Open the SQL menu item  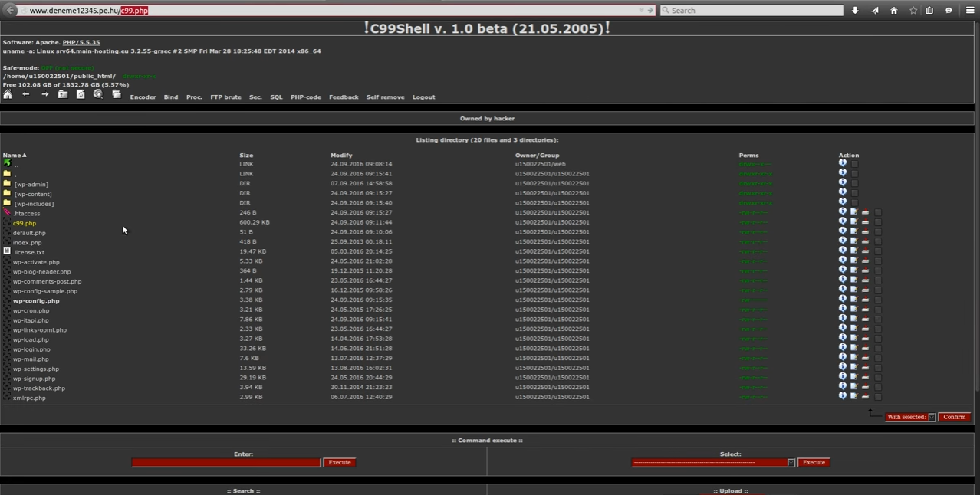(276, 97)
